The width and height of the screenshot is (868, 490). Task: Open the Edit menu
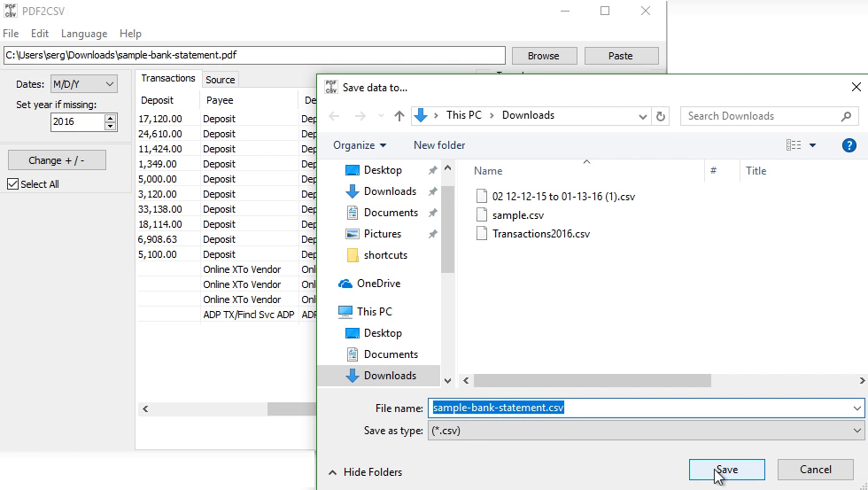point(39,34)
